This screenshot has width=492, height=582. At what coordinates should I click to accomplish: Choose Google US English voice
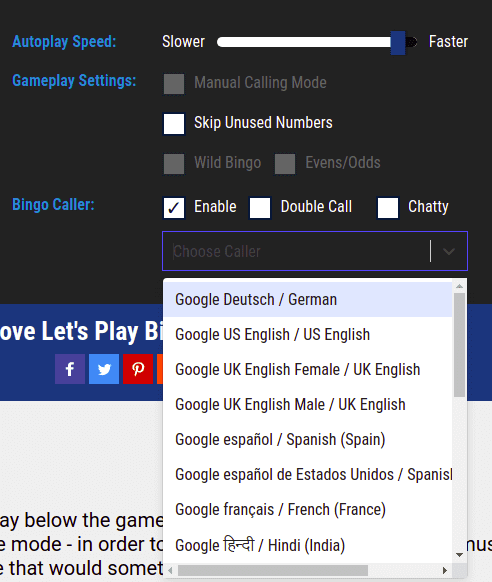[x=308, y=334]
